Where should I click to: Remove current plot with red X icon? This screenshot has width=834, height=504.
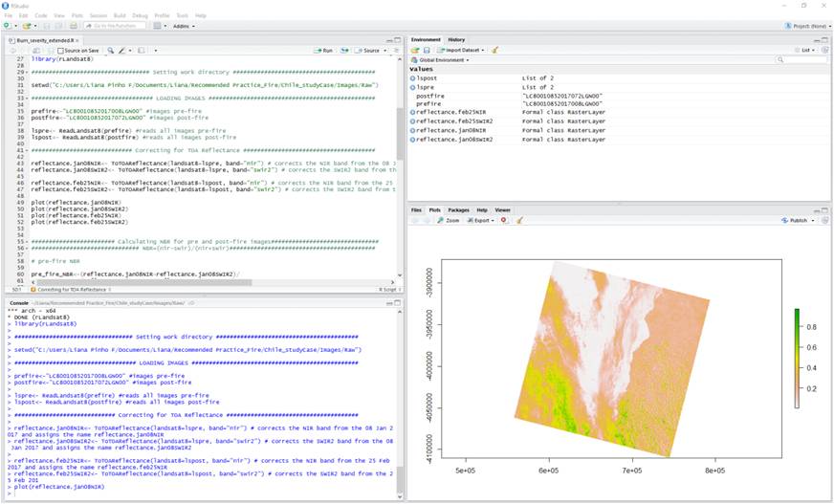[504, 220]
